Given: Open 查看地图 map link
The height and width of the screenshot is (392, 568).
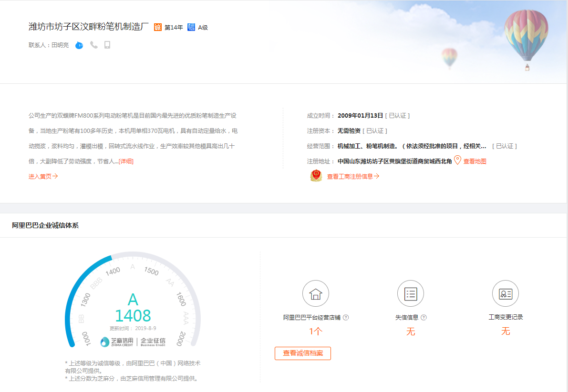Looking at the screenshot, I should click(x=475, y=161).
